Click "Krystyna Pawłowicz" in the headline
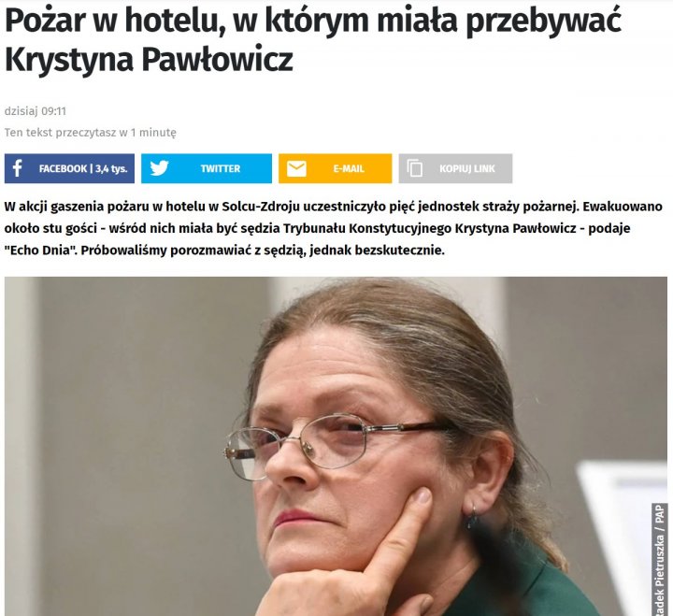Viewport: 673px width, 616px height. click(x=149, y=60)
